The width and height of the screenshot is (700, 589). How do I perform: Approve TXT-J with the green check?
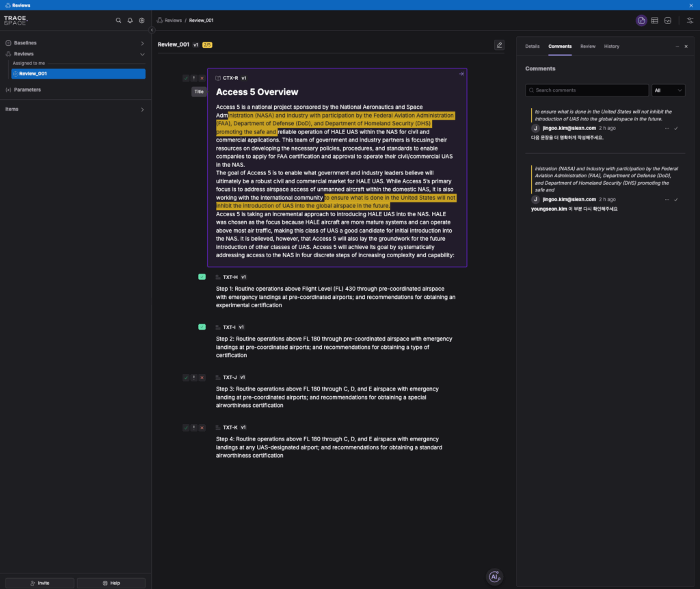(186, 378)
